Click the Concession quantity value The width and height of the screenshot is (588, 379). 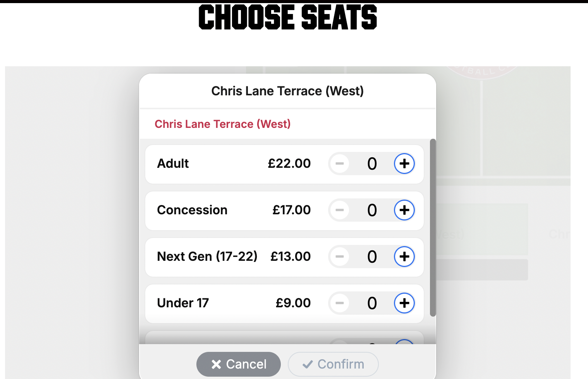[x=372, y=210]
